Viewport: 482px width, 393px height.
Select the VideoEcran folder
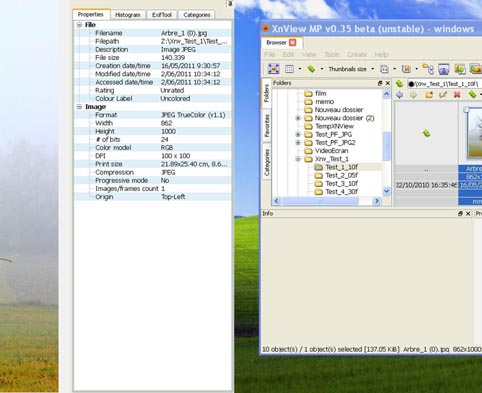(331, 151)
